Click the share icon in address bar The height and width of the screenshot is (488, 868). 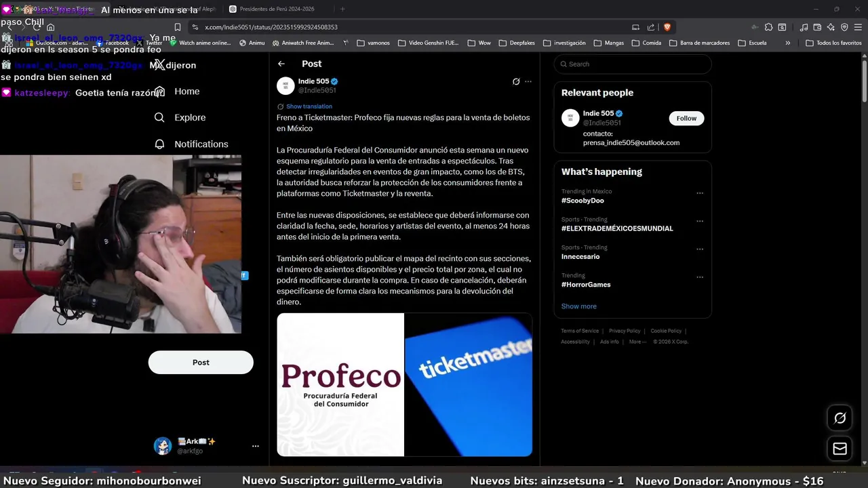[651, 27]
